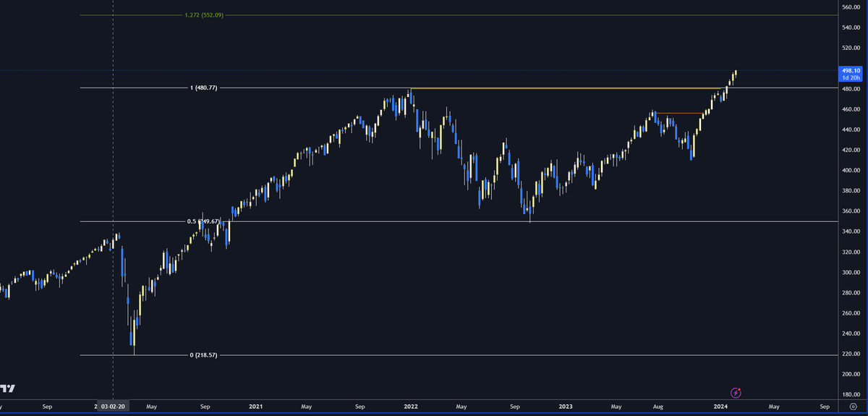Click the 2022 label on time axis
This screenshot has height=416, width=868.
(410, 407)
